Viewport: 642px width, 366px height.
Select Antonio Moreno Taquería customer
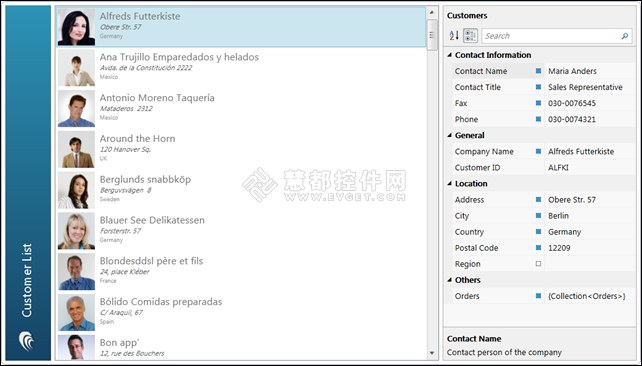241,108
